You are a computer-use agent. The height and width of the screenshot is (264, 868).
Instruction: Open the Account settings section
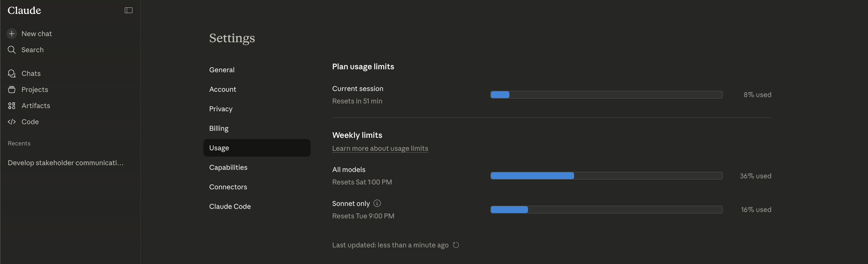pyautogui.click(x=223, y=89)
